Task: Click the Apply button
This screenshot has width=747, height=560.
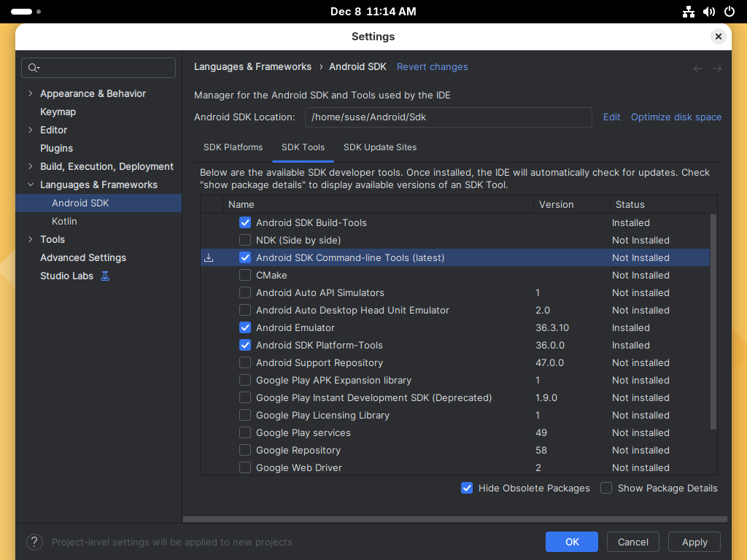Action: point(694,542)
